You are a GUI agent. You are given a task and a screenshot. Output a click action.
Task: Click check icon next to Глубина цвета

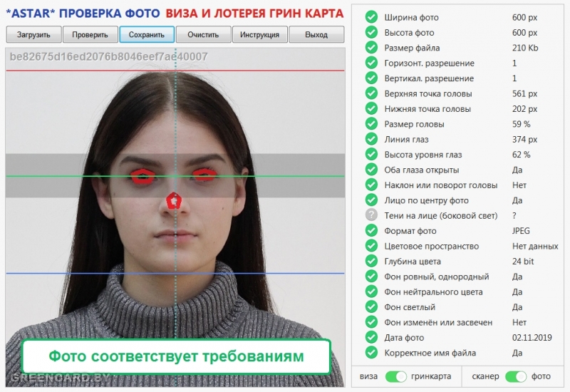tap(371, 261)
